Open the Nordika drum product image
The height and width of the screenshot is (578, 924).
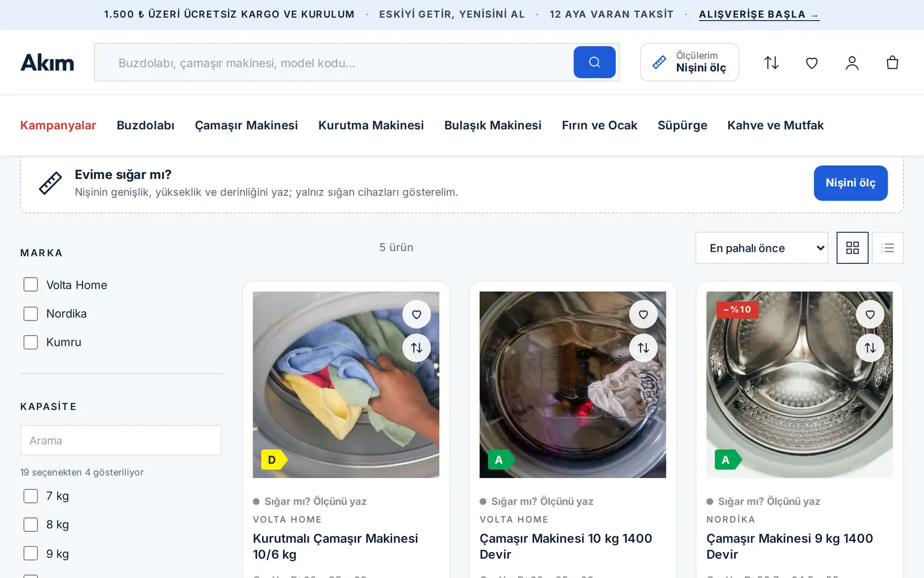coord(799,385)
